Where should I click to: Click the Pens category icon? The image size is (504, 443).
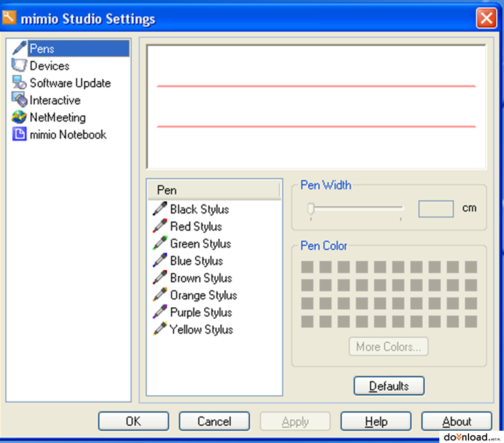(x=19, y=49)
